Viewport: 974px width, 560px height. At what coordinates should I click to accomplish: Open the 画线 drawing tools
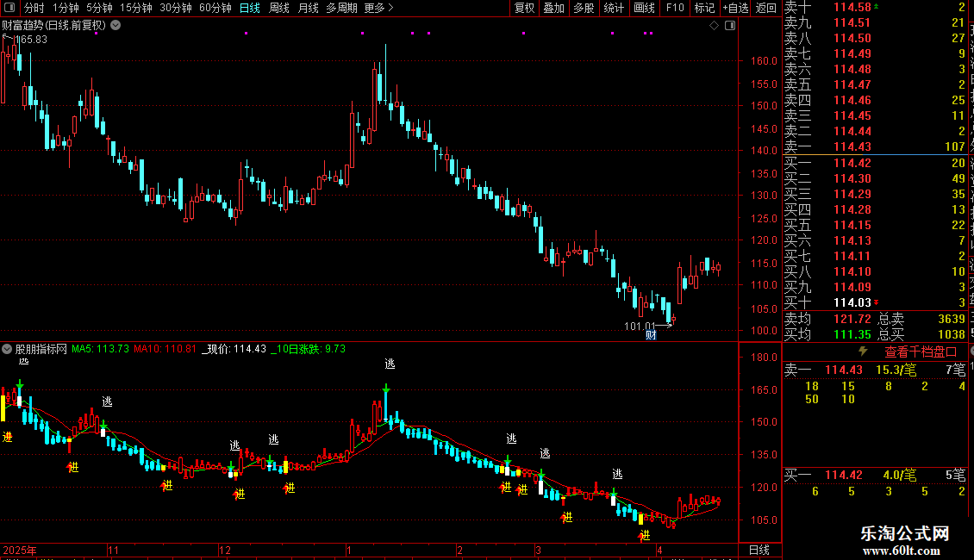pos(644,8)
